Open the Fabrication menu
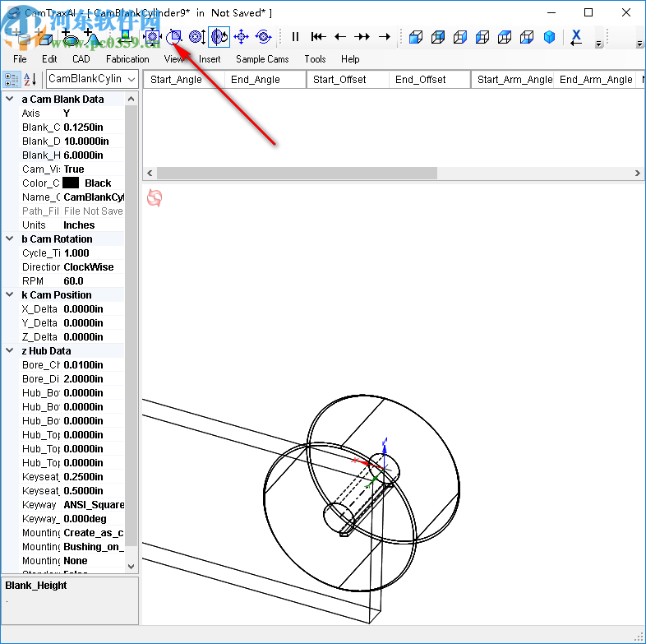This screenshot has width=646, height=644. click(127, 59)
